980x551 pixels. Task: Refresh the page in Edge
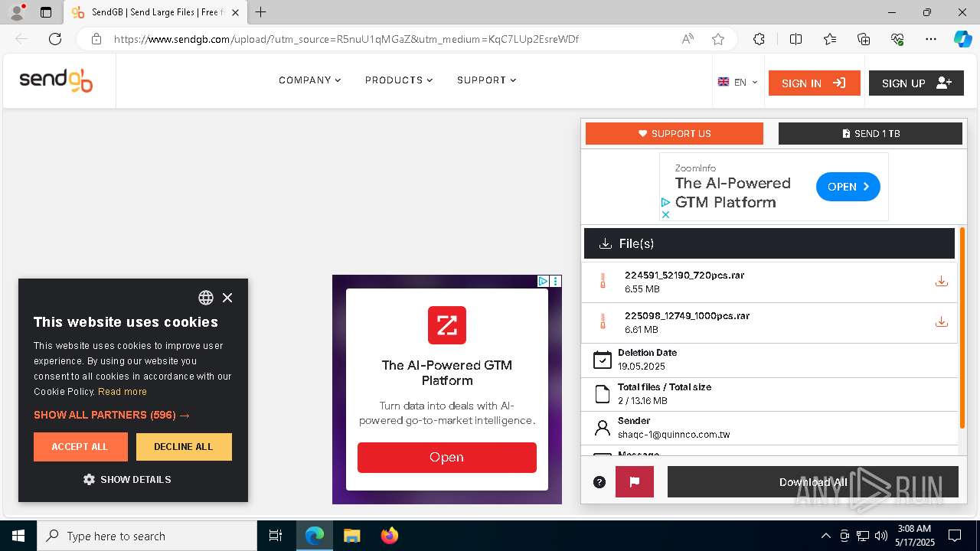55,39
